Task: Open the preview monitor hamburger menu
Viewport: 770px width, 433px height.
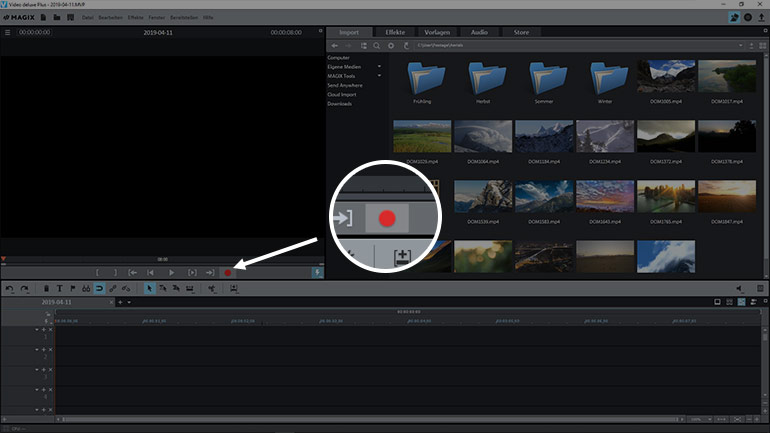Action: tap(7, 32)
